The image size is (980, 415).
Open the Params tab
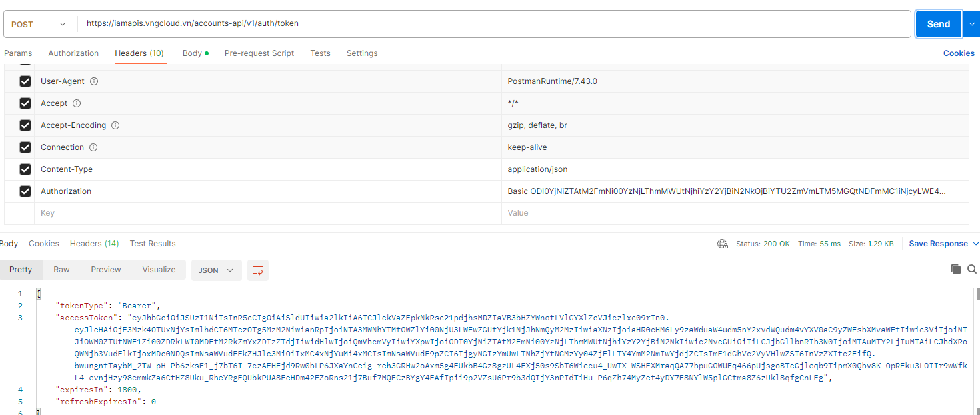click(x=18, y=53)
